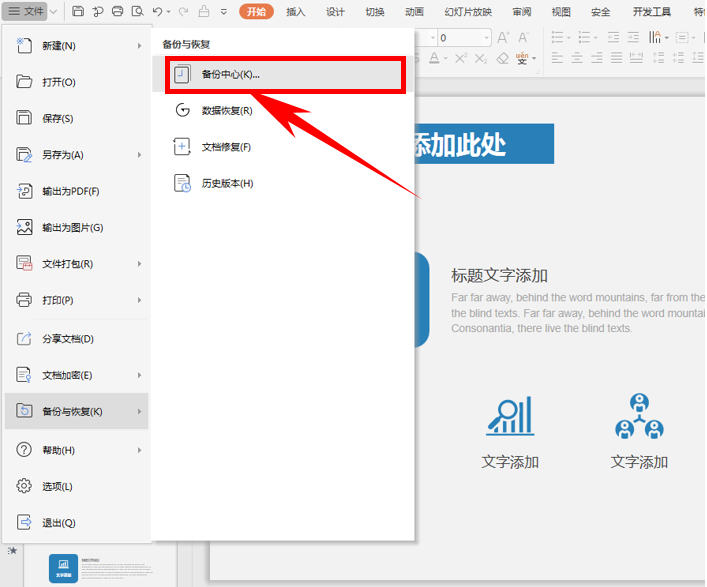Choose 文档修复(F) in submenu
Screen dimensions: 707x587
click(x=283, y=147)
